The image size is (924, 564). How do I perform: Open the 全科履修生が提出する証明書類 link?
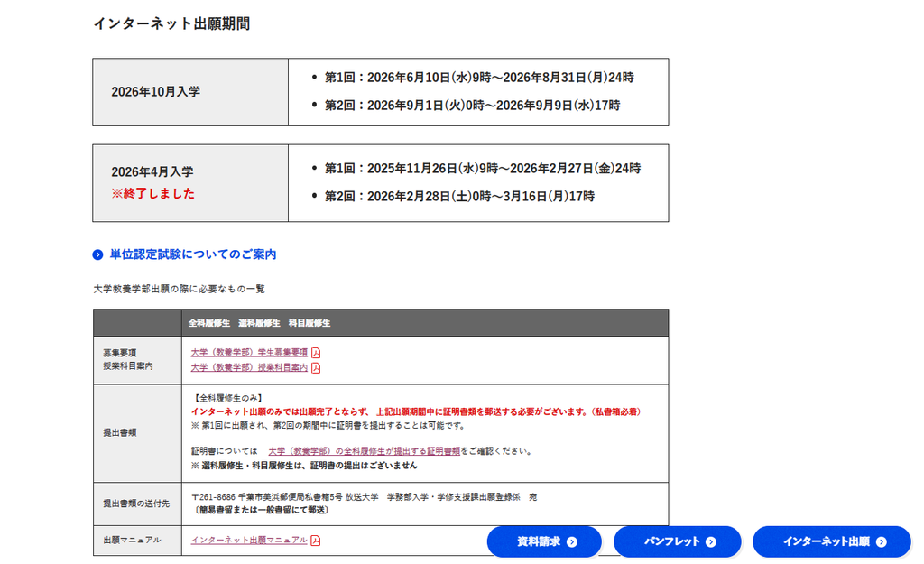[x=364, y=451]
